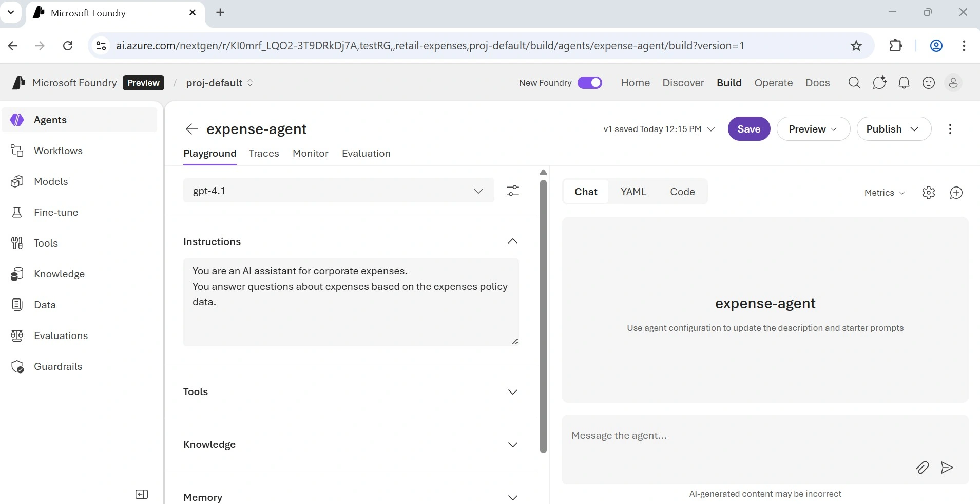This screenshot has width=980, height=504.
Task: Switch to the Code tab
Action: 682,192
